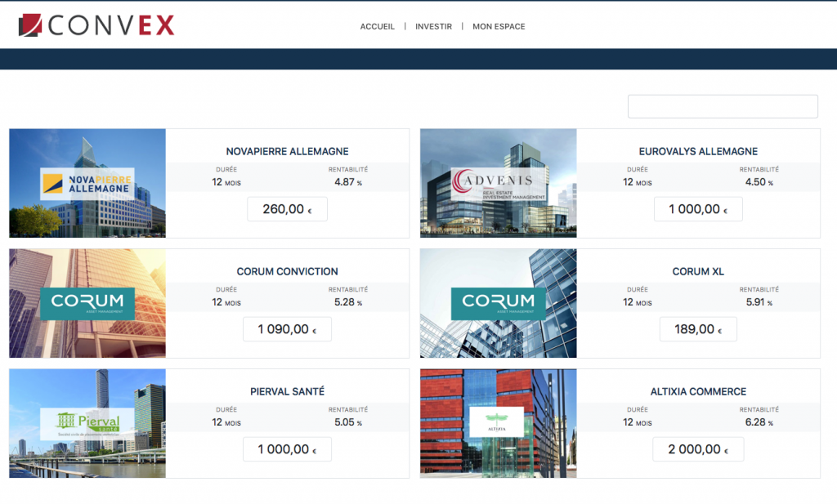This screenshot has width=837, height=504.
Task: Click Pierval Santé 1 000,00 € button
Action: click(287, 449)
